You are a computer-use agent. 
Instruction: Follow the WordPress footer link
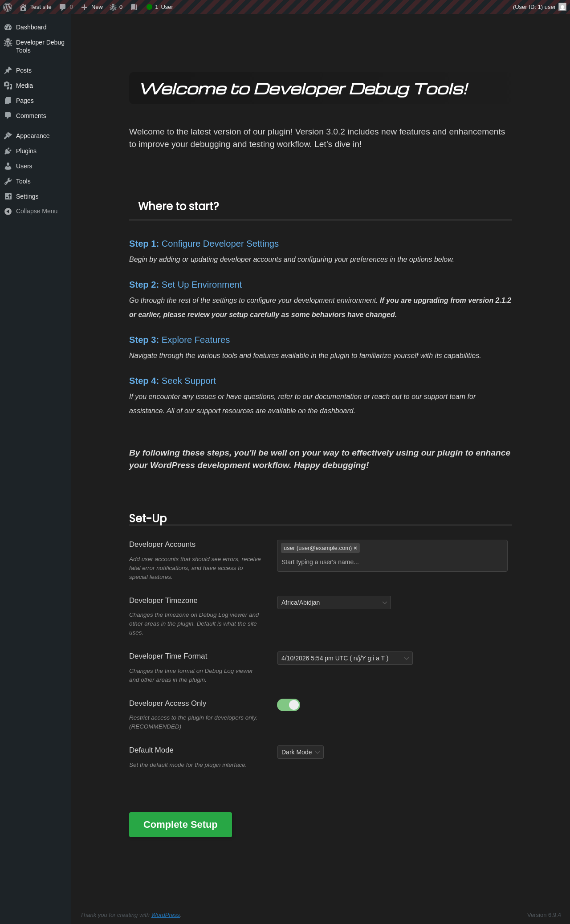[165, 915]
